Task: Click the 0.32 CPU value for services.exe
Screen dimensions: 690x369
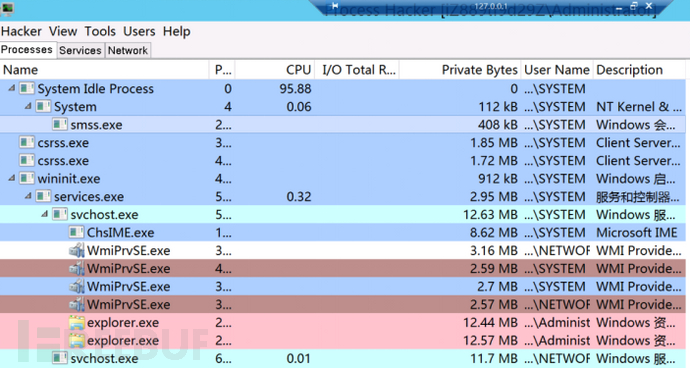Action: pyautogui.click(x=299, y=196)
